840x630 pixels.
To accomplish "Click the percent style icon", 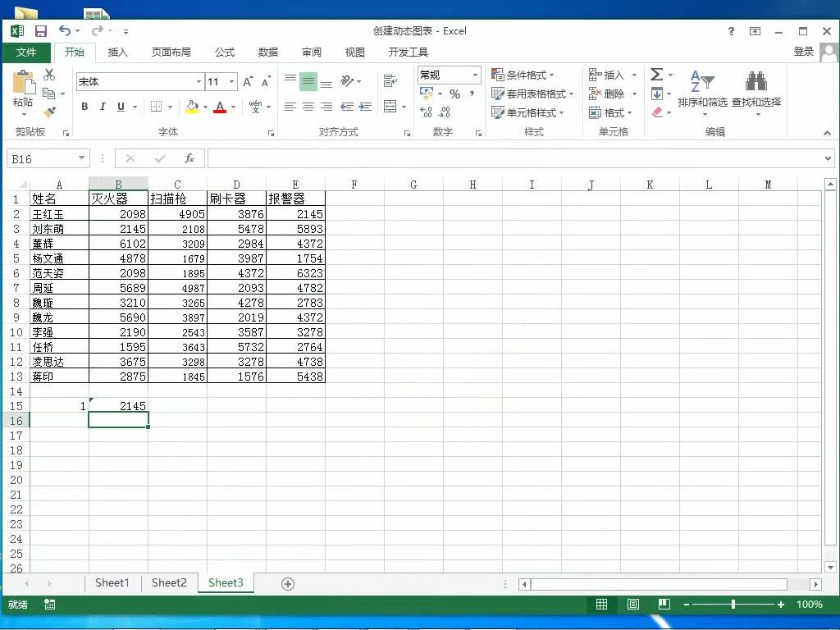I will click(454, 94).
